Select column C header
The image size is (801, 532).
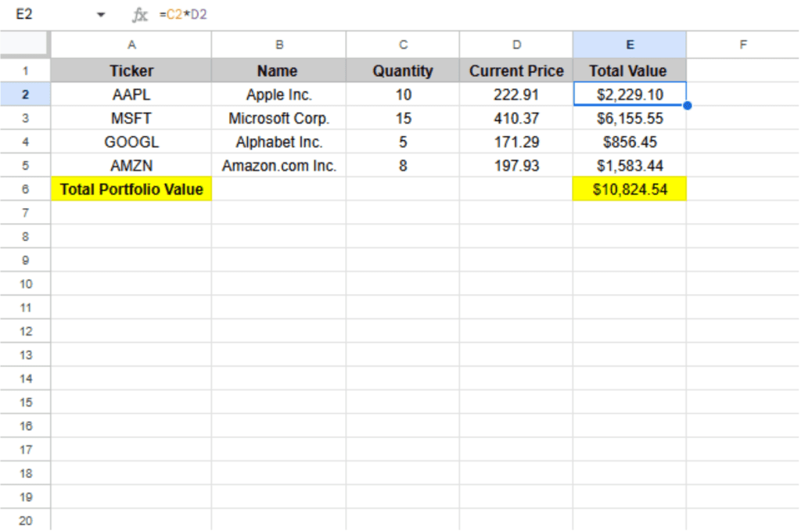coord(402,45)
